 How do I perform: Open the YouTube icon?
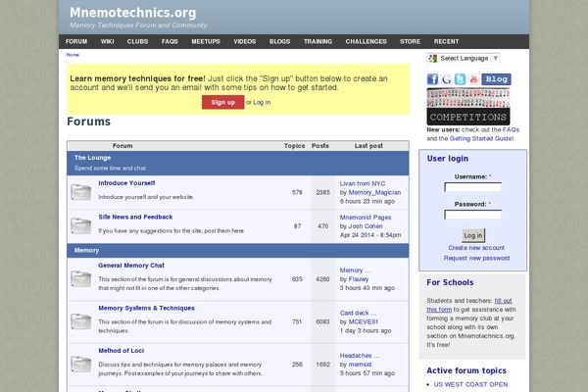click(473, 79)
